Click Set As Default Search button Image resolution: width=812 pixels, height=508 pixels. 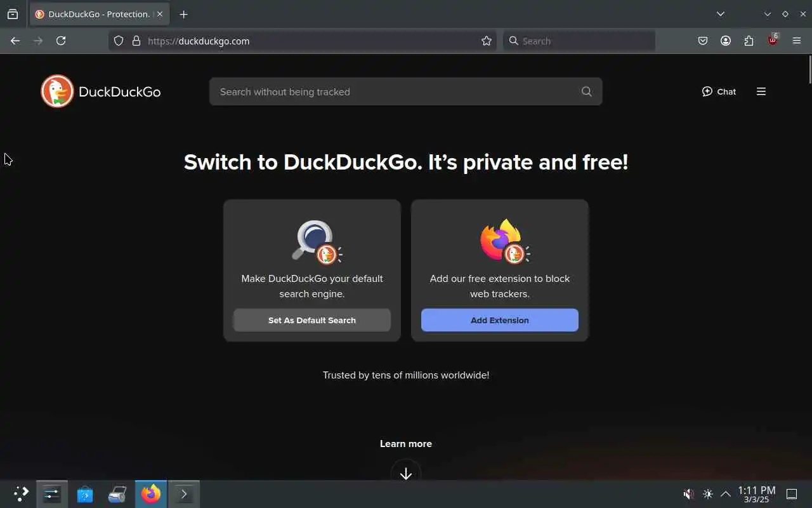pyautogui.click(x=312, y=320)
